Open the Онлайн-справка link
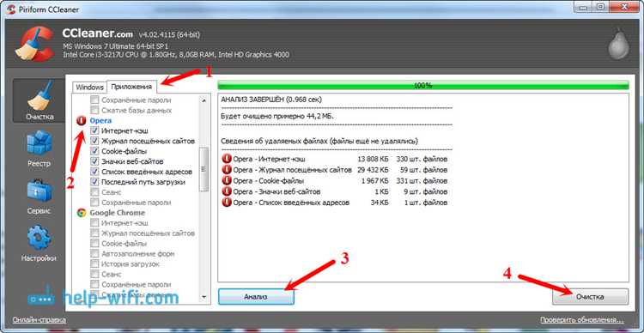The width and height of the screenshot is (644, 333). point(39,319)
